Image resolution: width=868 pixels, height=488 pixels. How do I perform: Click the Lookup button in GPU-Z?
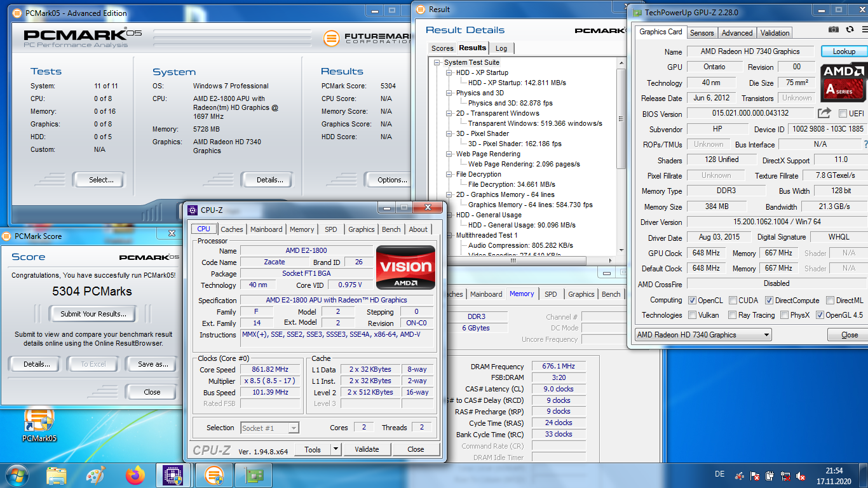click(x=844, y=51)
